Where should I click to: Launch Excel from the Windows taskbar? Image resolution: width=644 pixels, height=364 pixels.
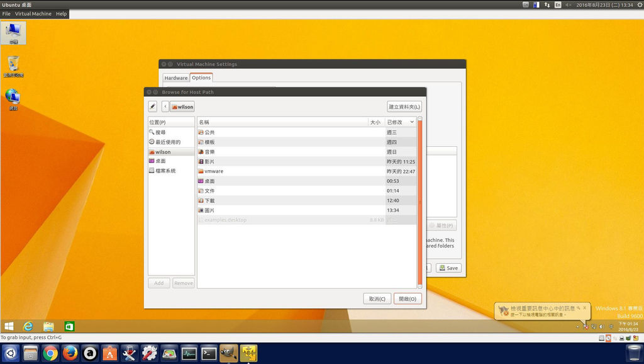click(x=69, y=326)
